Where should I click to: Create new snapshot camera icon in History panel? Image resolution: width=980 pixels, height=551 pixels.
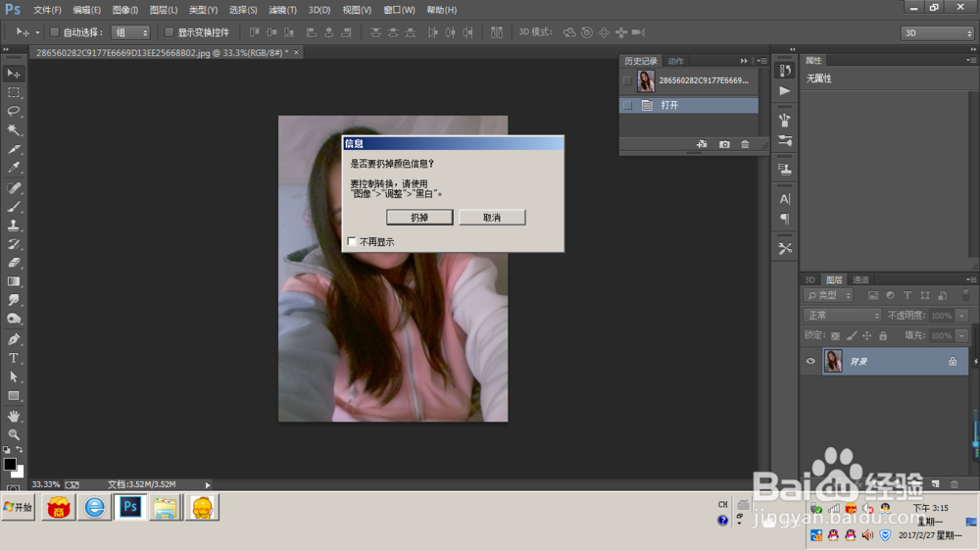(x=724, y=144)
